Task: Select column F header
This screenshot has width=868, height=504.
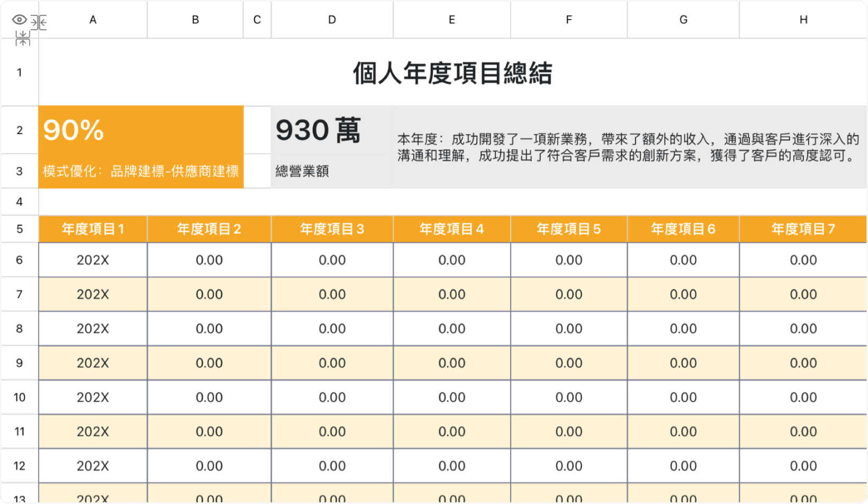Action: click(569, 20)
